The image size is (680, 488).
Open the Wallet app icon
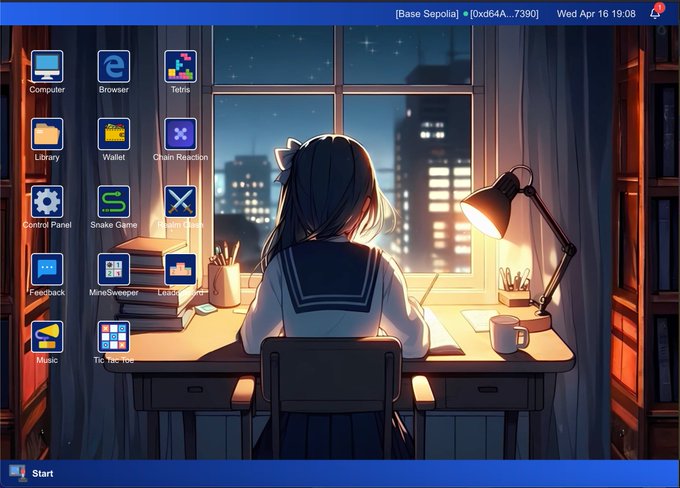[x=113, y=134]
